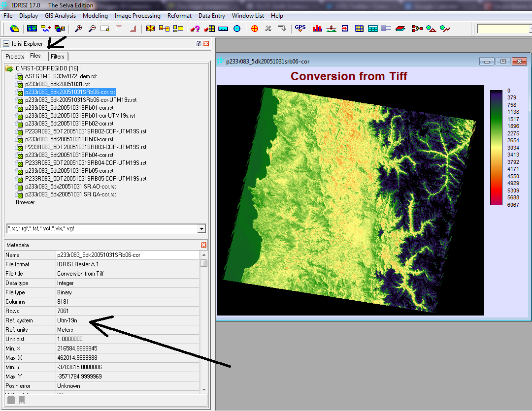Switch to the Filters tab
This screenshot has width=532, height=411.
[x=58, y=57]
